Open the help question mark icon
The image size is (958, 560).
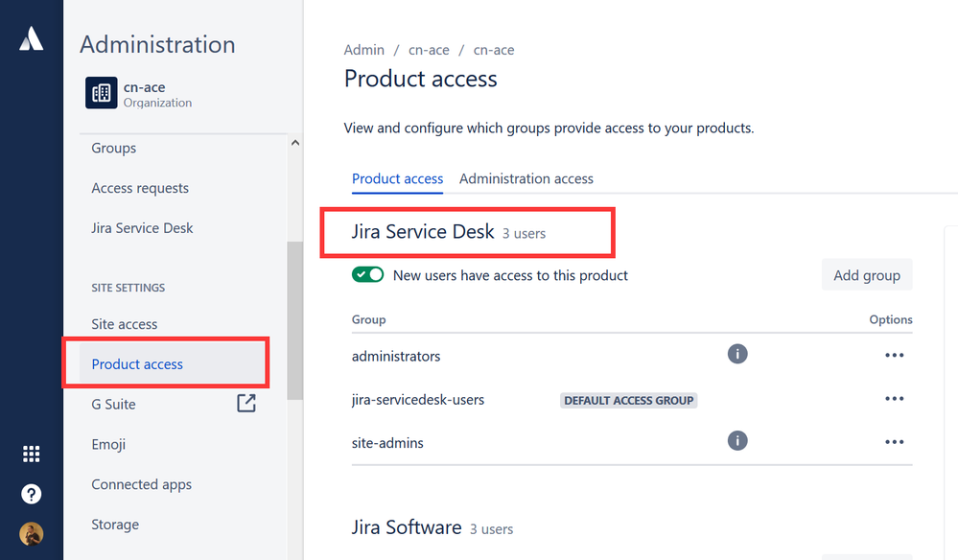tap(31, 494)
